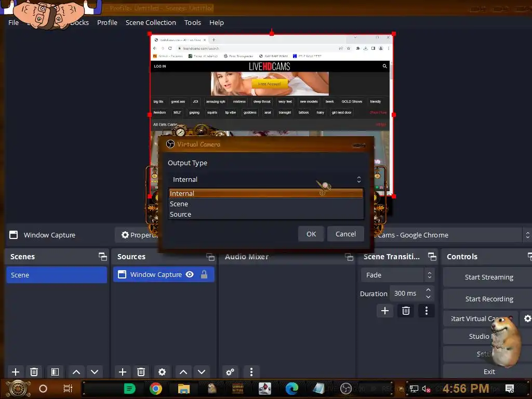Open source properties gear in Sources panel
This screenshot has width=532, height=399.
[162, 372]
